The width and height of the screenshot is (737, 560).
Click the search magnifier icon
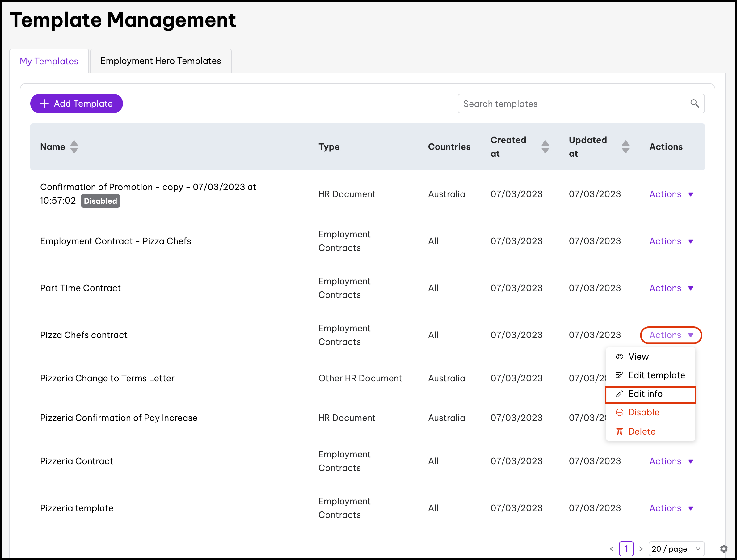[x=694, y=104]
